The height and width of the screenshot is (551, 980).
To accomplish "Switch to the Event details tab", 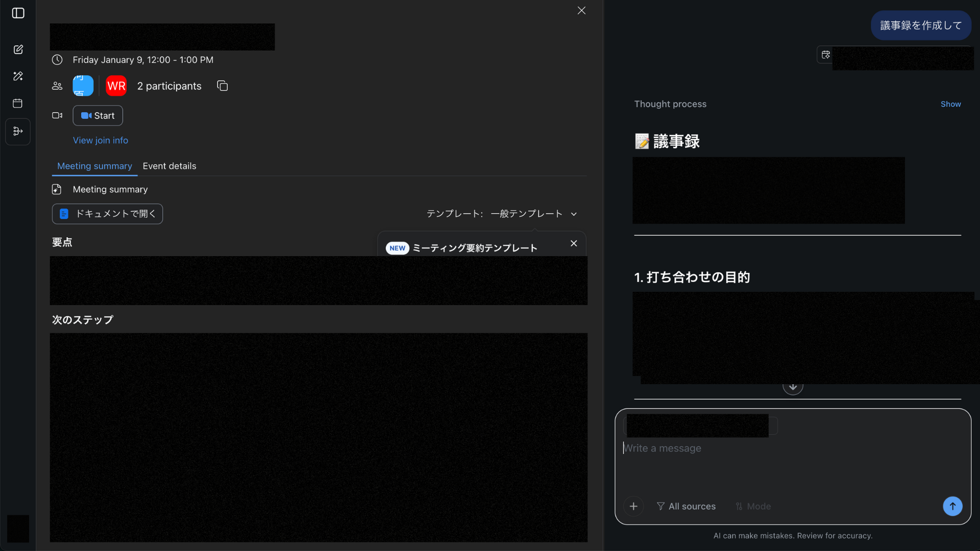I will point(169,166).
